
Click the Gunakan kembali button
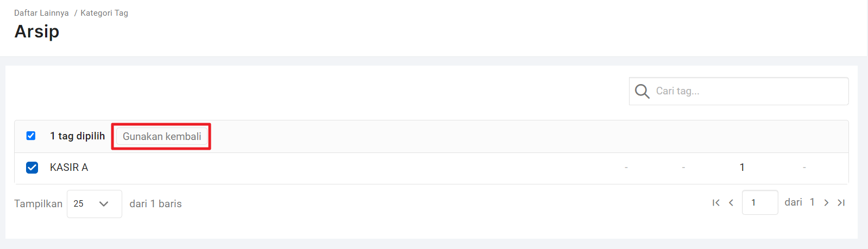coord(162,136)
